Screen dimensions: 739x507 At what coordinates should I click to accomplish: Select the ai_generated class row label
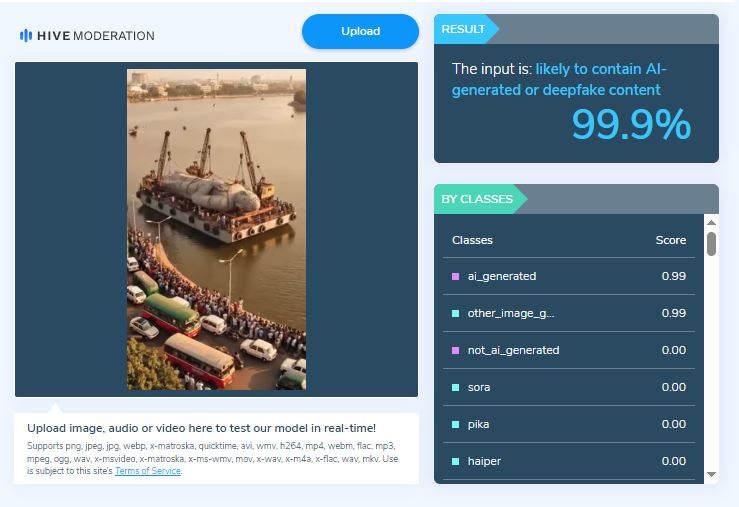click(502, 276)
